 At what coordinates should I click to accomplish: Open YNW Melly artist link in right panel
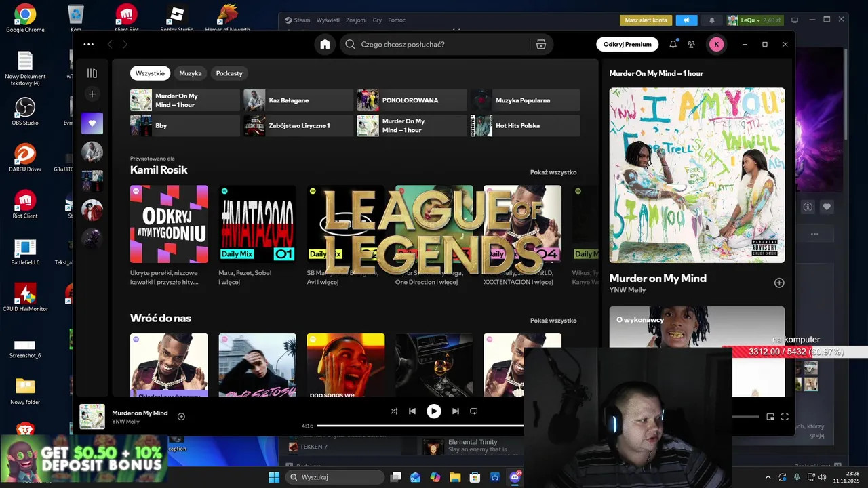(x=627, y=290)
